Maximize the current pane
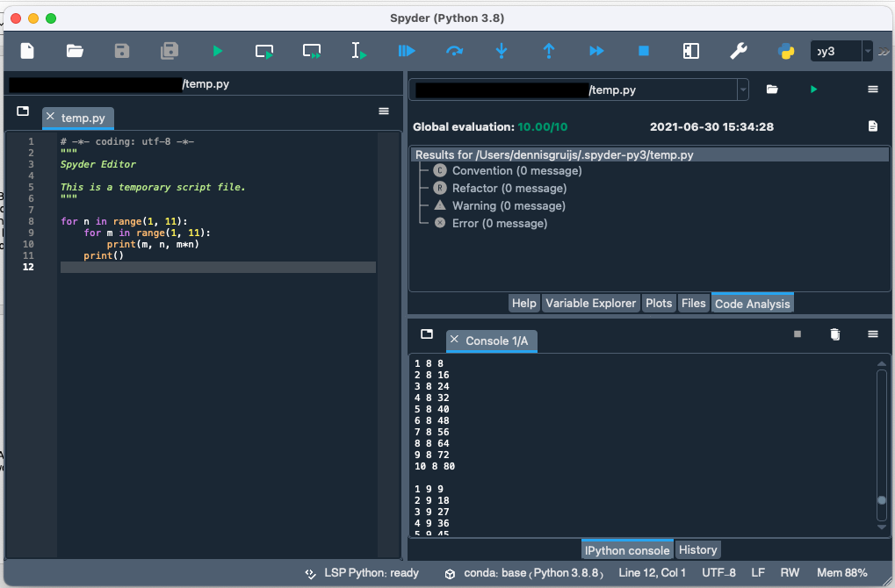The width and height of the screenshot is (895, 588). click(690, 50)
